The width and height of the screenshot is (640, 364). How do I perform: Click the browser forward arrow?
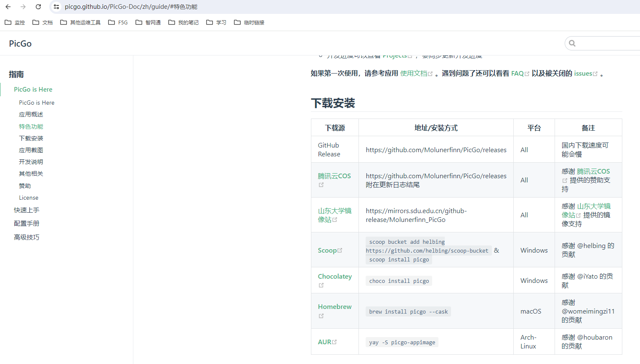pos(23,7)
